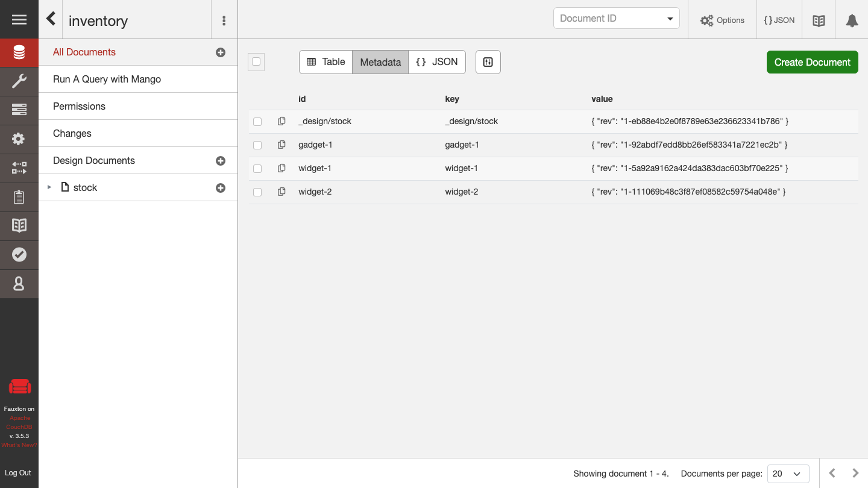Viewport: 868px width, 488px height.
Task: Click plus icon beside stock design doc
Action: click(221, 188)
